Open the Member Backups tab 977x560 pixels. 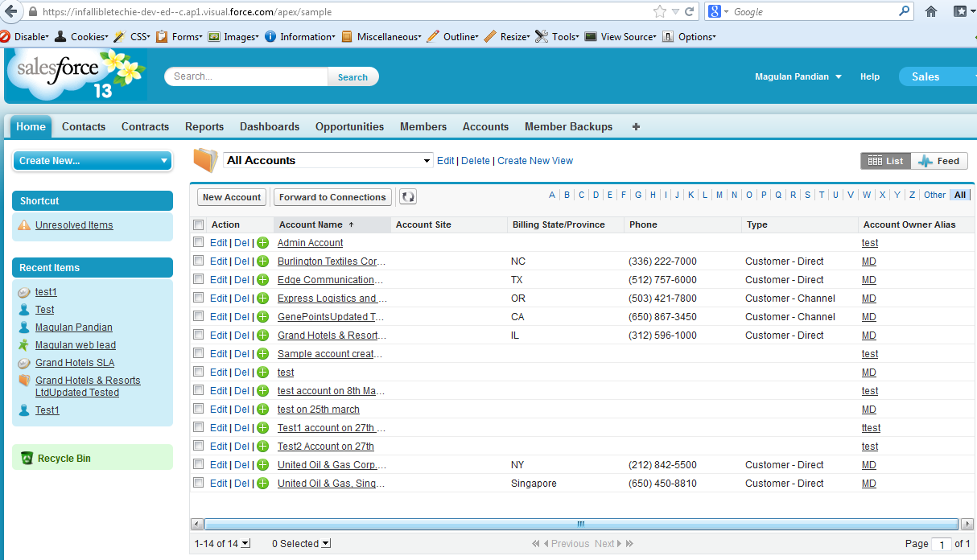[x=569, y=126]
